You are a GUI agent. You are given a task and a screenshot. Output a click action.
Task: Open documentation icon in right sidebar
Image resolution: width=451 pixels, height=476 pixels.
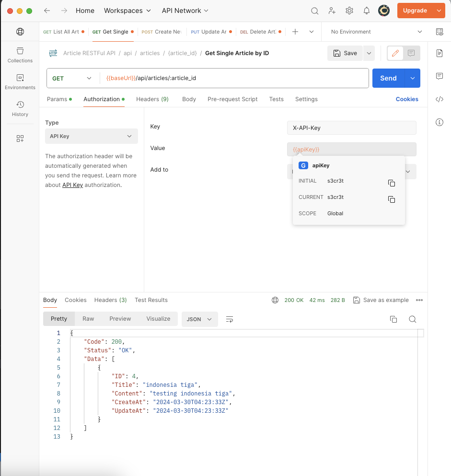(x=439, y=53)
